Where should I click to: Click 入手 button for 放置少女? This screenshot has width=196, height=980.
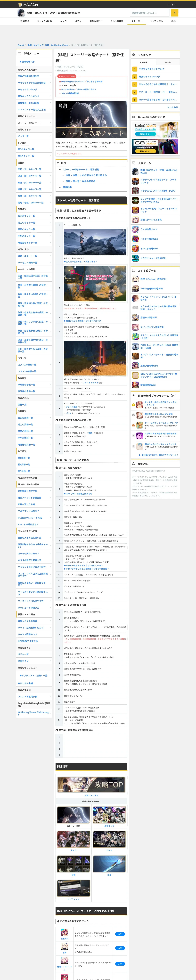tap(120, 934)
